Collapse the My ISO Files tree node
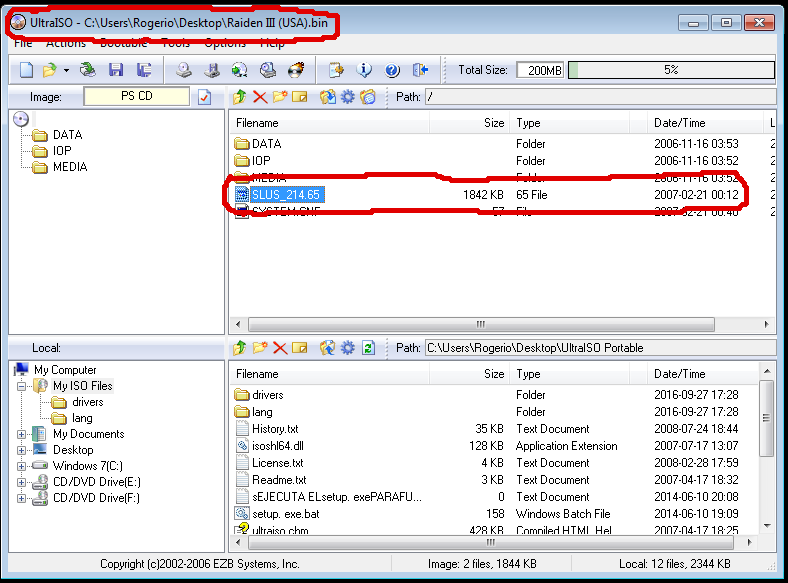This screenshot has width=788, height=583. pyautogui.click(x=22, y=386)
